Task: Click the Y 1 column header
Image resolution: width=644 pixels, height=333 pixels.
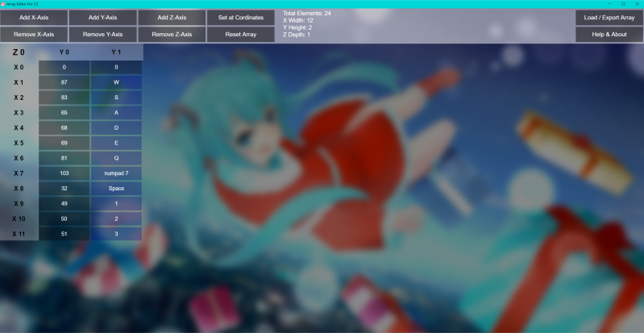Action: coord(116,52)
